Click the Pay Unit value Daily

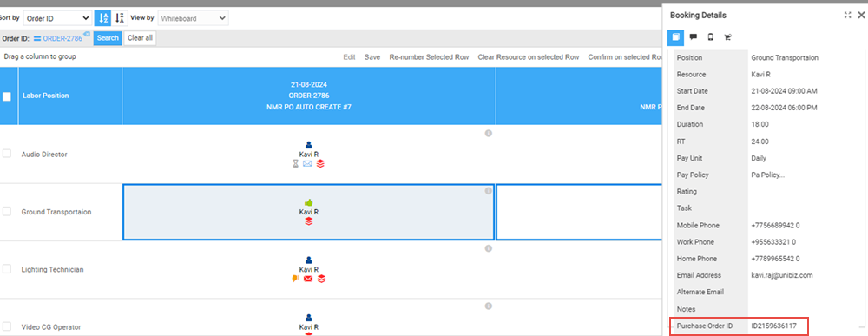pyautogui.click(x=759, y=158)
